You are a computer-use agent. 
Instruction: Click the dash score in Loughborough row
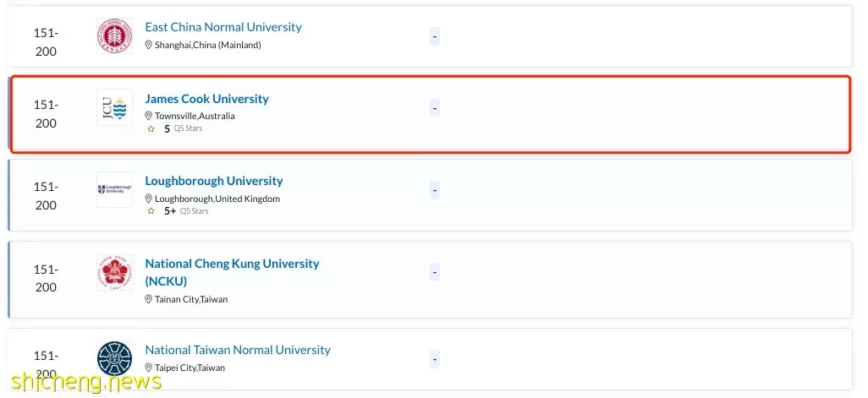click(435, 190)
